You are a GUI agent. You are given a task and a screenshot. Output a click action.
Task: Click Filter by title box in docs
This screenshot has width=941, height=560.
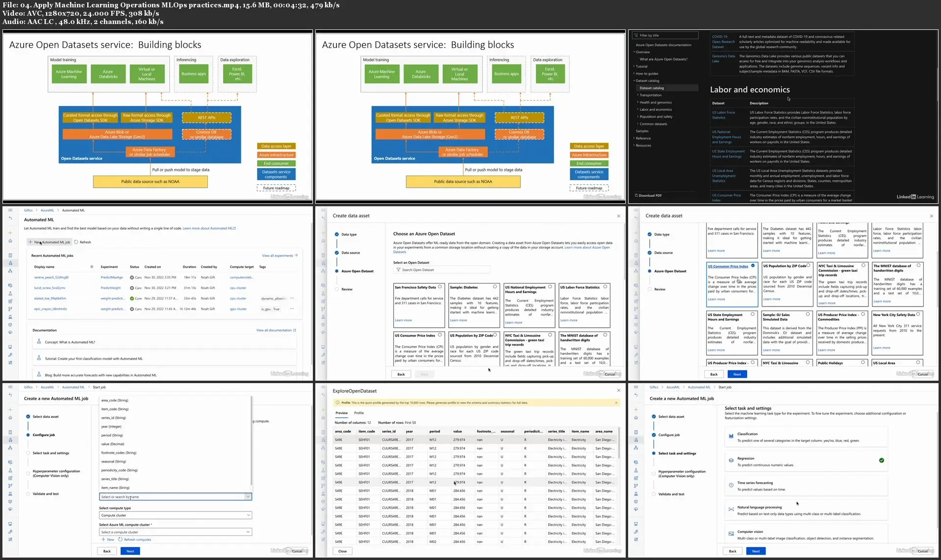tap(665, 35)
